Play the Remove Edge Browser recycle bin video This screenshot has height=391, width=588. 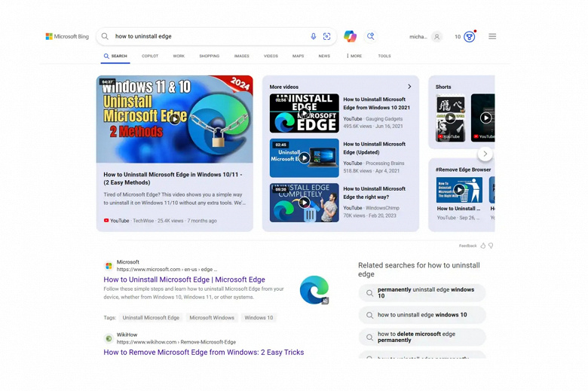(459, 190)
